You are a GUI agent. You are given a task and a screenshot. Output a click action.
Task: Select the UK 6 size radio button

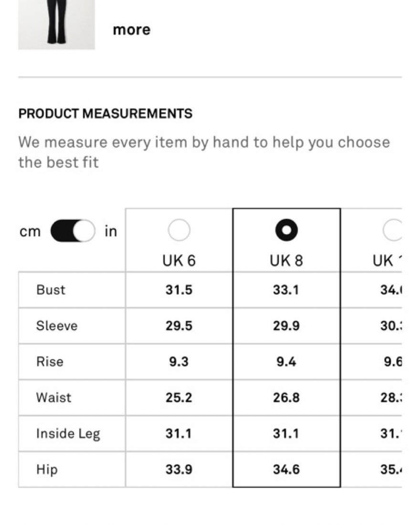point(179,230)
